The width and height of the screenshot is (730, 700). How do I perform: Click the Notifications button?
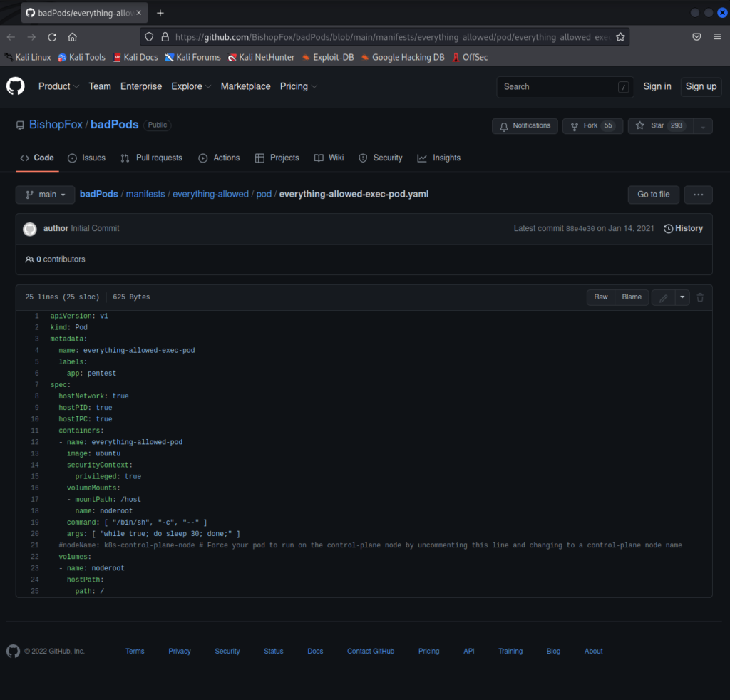pos(525,126)
